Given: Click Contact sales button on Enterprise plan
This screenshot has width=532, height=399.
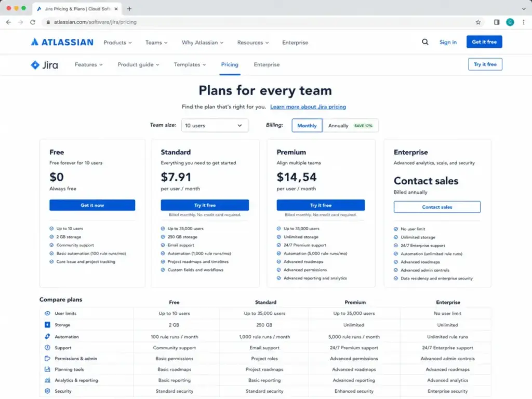Looking at the screenshot, I should click(x=437, y=207).
